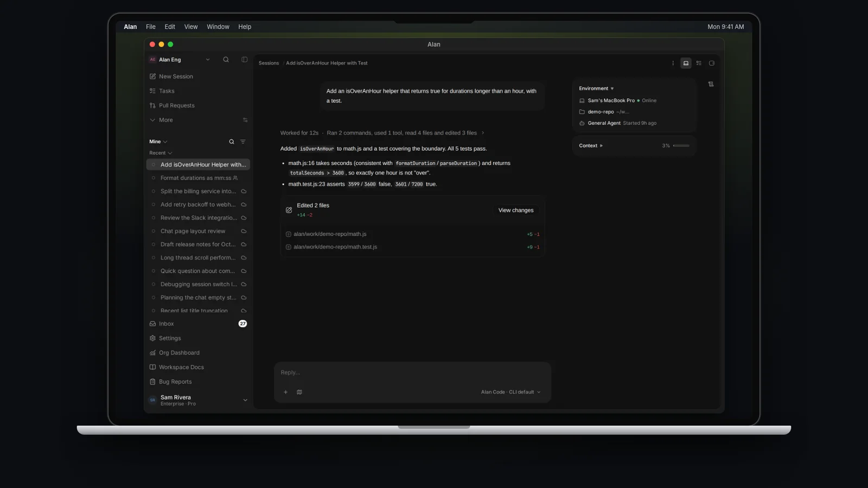Open the Alan Eng workspace dropdown

click(x=180, y=60)
